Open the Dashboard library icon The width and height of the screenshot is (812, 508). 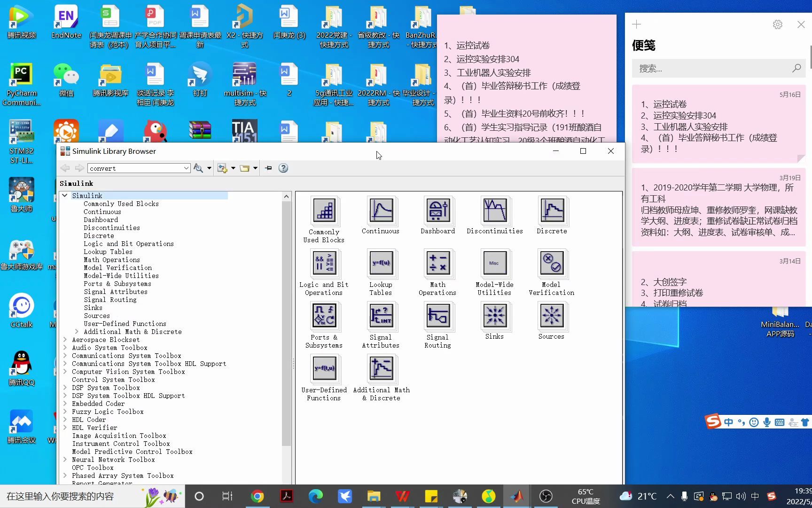coord(438,210)
